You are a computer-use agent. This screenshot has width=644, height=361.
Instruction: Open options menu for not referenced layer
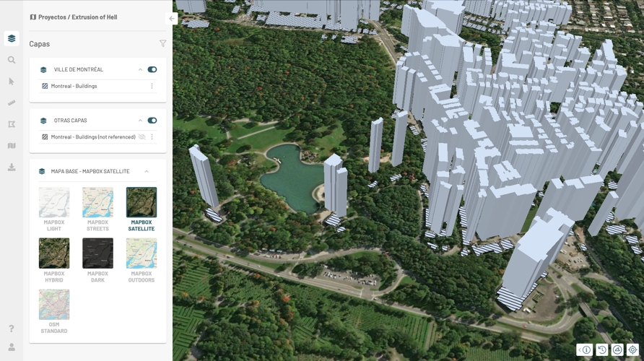pyautogui.click(x=152, y=137)
